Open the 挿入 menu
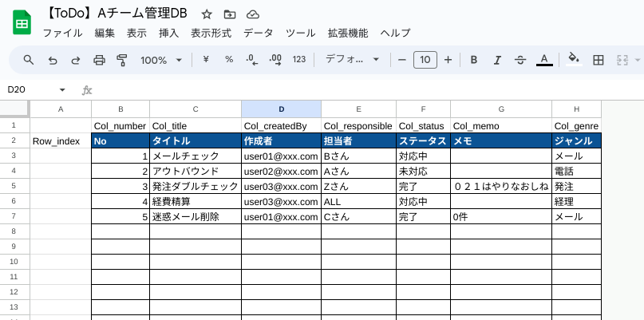Screen dimensions: 644x320 (x=169, y=34)
